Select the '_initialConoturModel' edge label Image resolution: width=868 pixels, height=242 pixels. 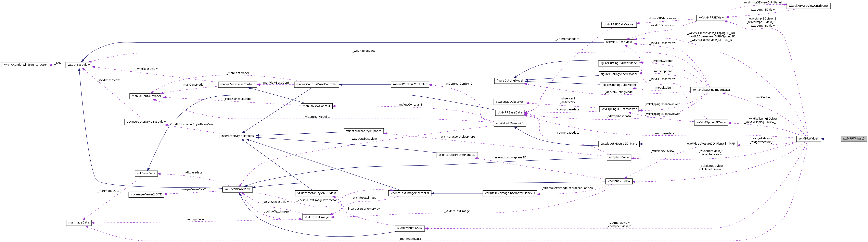point(238,99)
